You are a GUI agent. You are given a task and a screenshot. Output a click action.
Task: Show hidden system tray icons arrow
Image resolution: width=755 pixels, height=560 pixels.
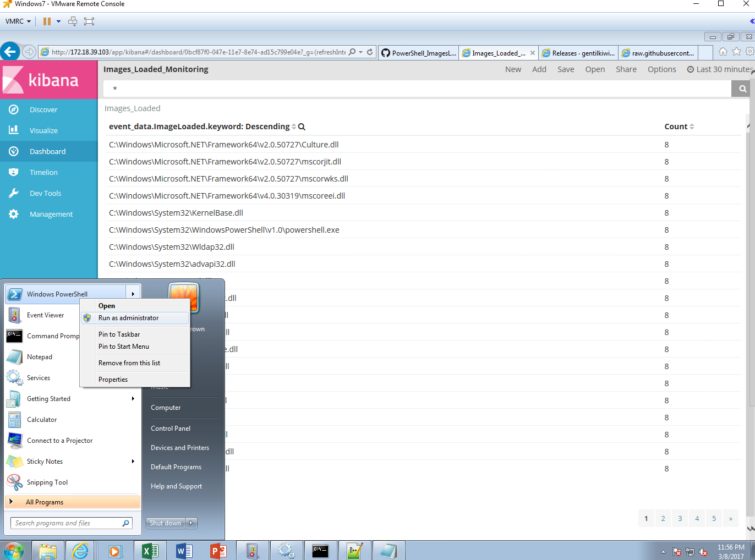(663, 552)
